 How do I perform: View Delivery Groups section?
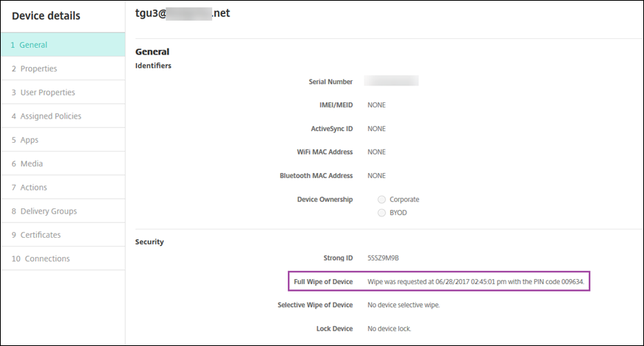click(x=49, y=211)
